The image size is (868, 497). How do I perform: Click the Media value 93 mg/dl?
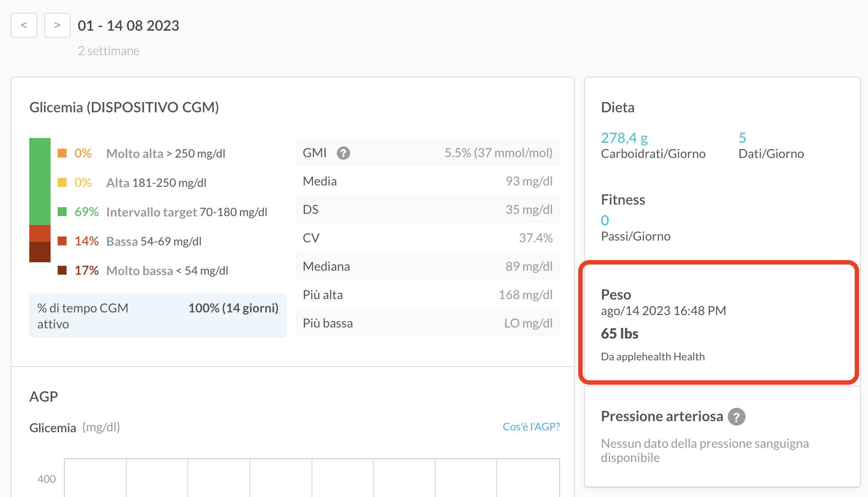coord(529,181)
